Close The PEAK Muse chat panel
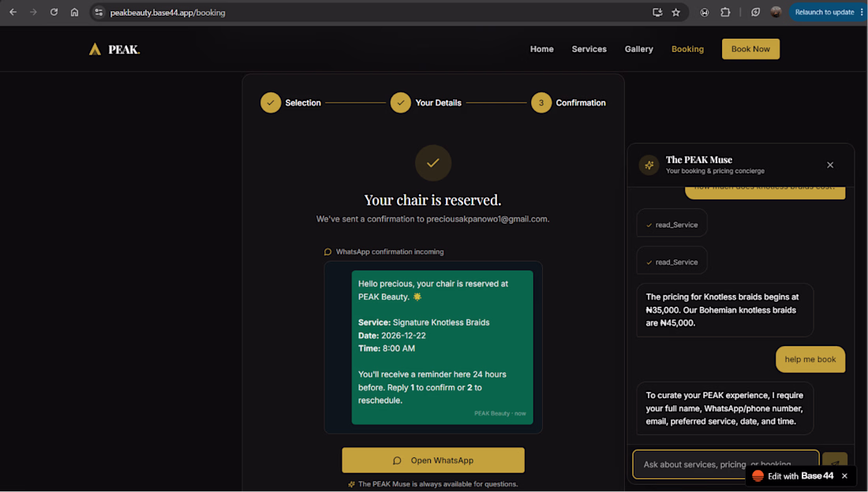This screenshot has height=492, width=868. (x=830, y=165)
